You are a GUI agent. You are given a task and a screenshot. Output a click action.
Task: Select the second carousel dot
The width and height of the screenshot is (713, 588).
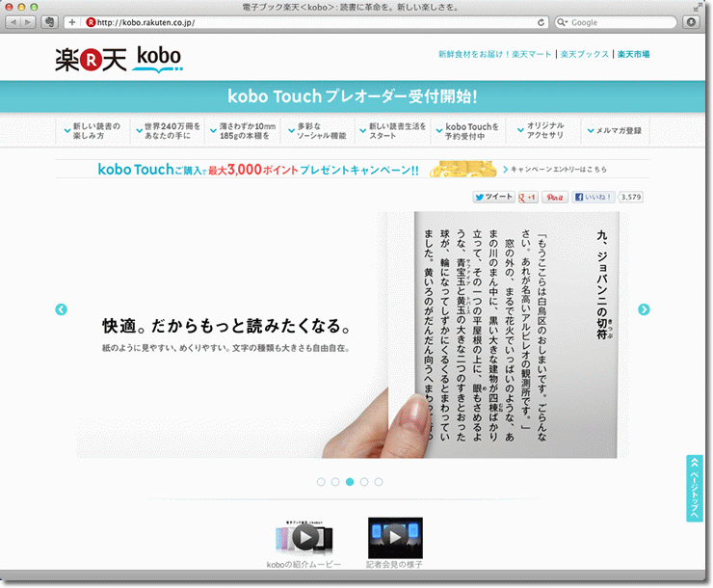coord(335,482)
